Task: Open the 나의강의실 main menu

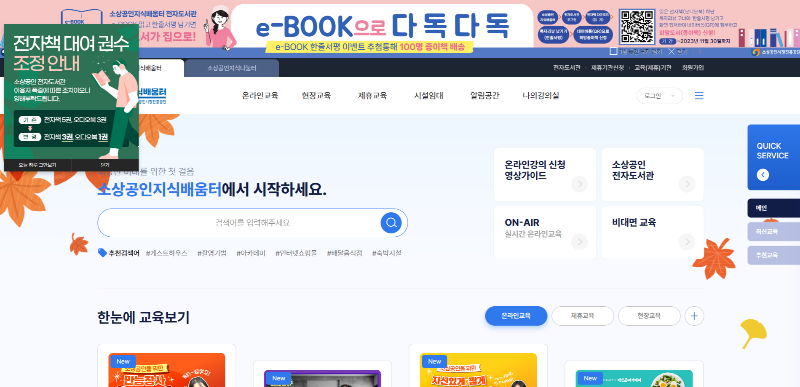Action: click(541, 95)
